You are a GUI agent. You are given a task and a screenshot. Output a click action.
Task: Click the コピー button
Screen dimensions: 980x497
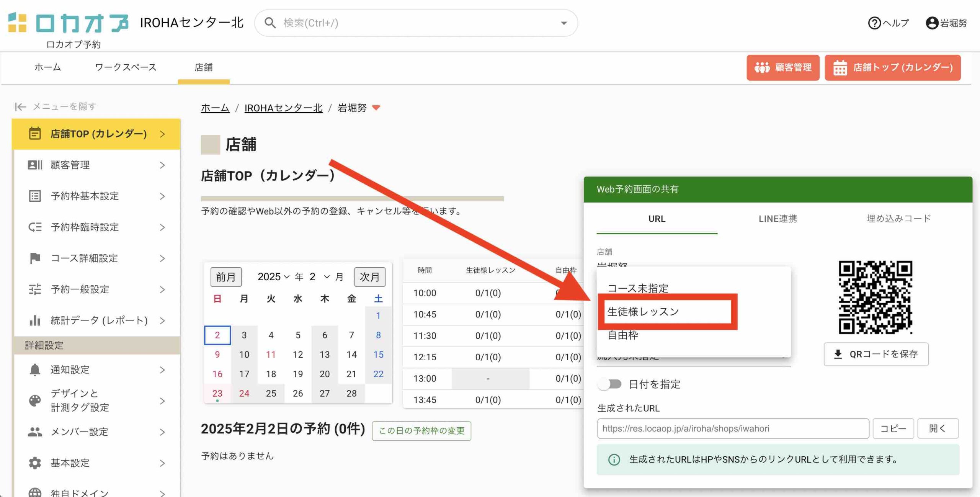[893, 428]
